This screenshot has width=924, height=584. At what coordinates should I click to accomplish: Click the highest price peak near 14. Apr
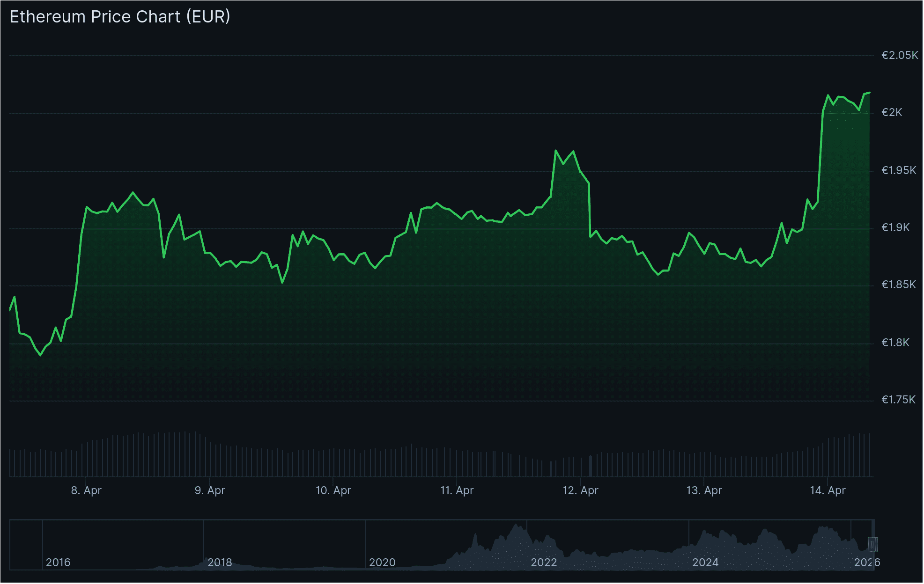click(x=869, y=93)
